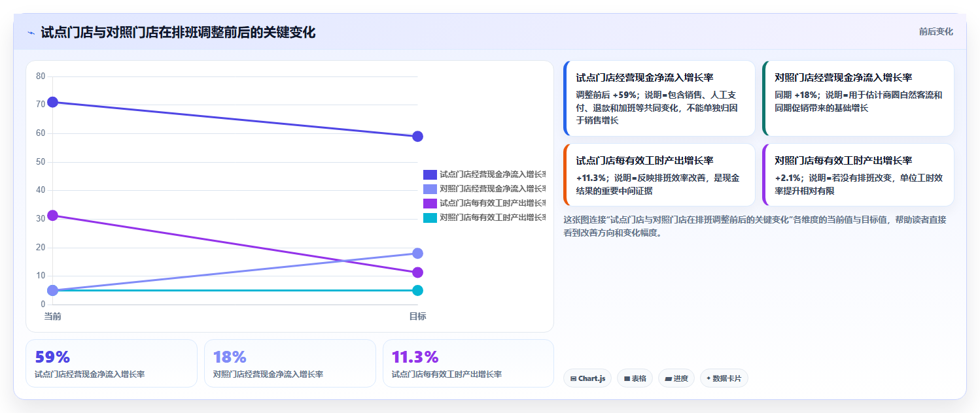Click the y-axis value 80
The height and width of the screenshot is (413, 980).
coord(41,76)
